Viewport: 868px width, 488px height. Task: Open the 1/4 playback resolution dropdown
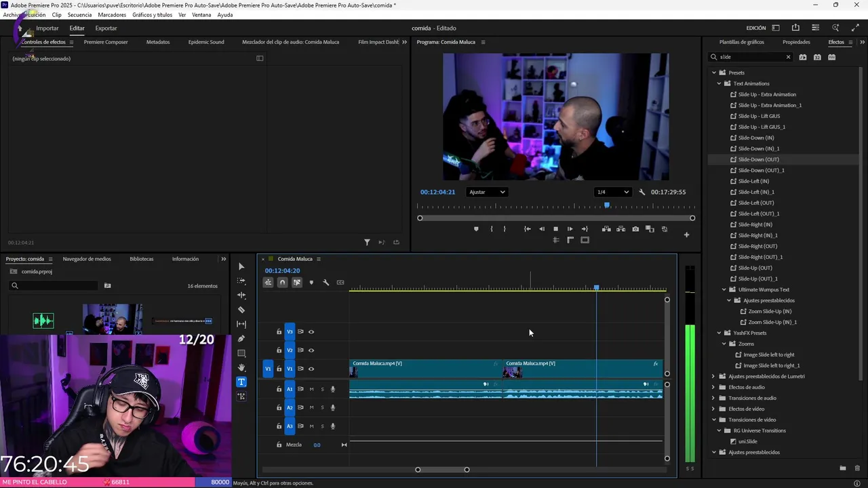613,192
